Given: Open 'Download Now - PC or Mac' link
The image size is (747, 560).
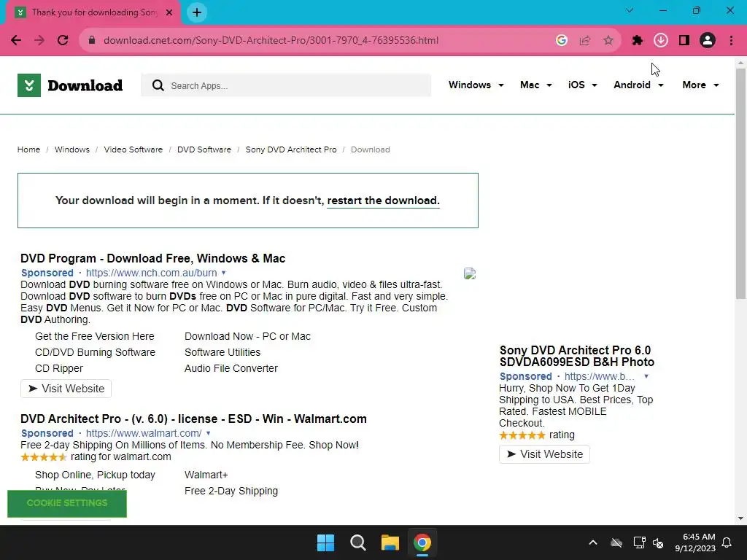Looking at the screenshot, I should (248, 336).
